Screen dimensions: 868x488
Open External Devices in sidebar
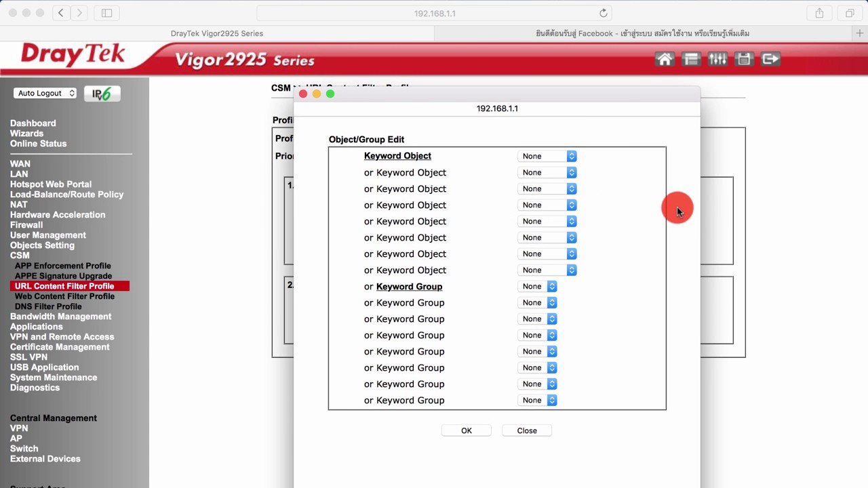[x=45, y=459]
